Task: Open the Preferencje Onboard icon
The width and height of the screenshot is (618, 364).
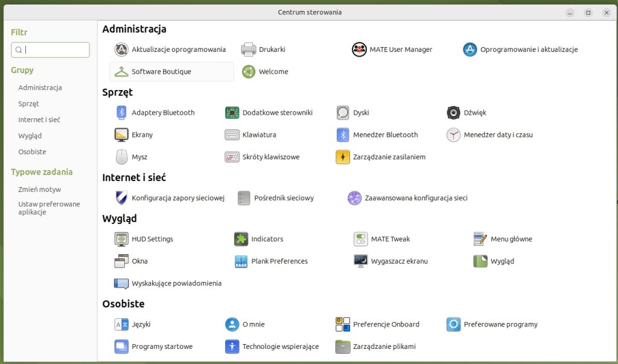Action: (343, 325)
